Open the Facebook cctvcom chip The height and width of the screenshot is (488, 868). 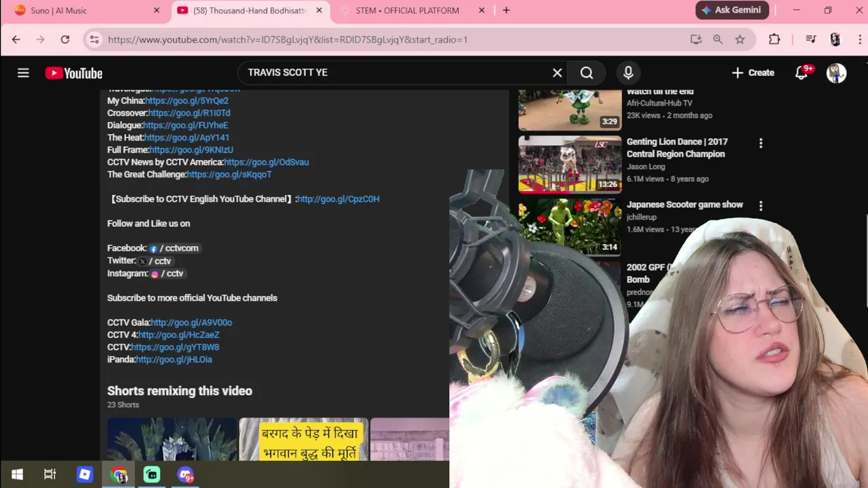pyautogui.click(x=174, y=248)
